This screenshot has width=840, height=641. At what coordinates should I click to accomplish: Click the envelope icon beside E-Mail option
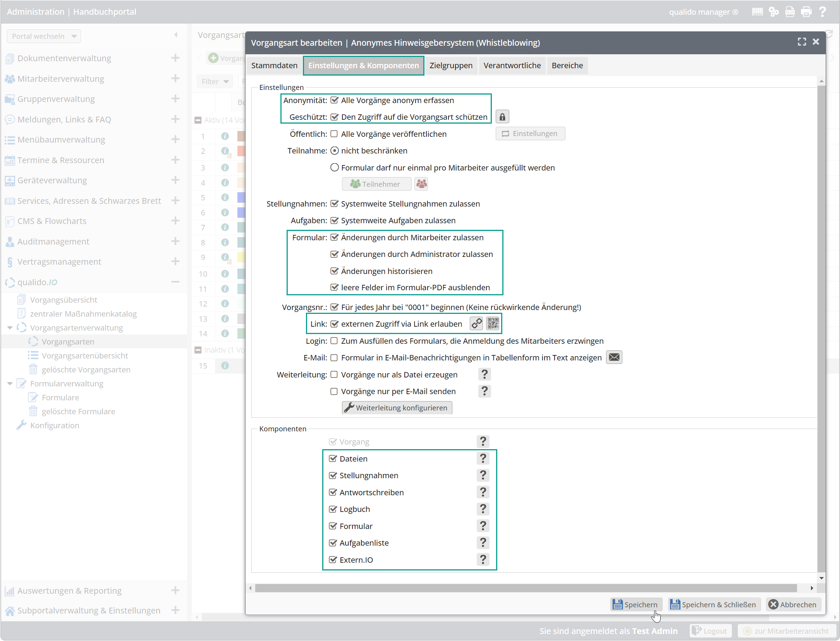(614, 357)
